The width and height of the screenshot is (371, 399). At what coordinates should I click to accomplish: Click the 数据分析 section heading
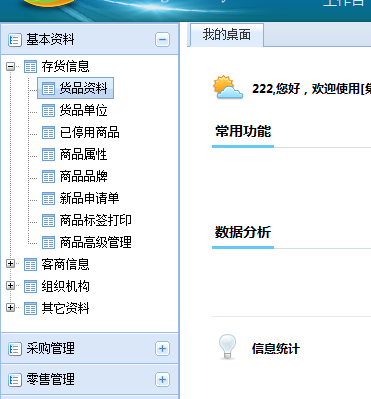point(243,232)
